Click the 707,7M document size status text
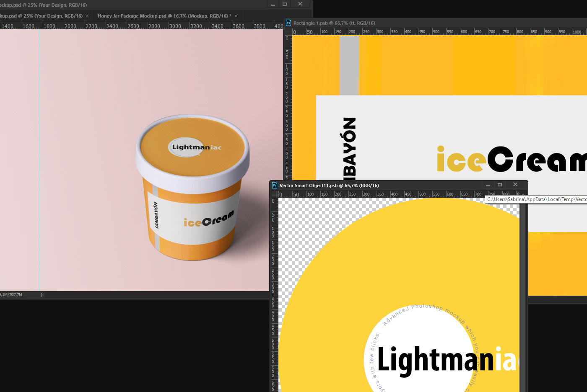Image resolution: width=587 pixels, height=392 pixels. click(11, 295)
